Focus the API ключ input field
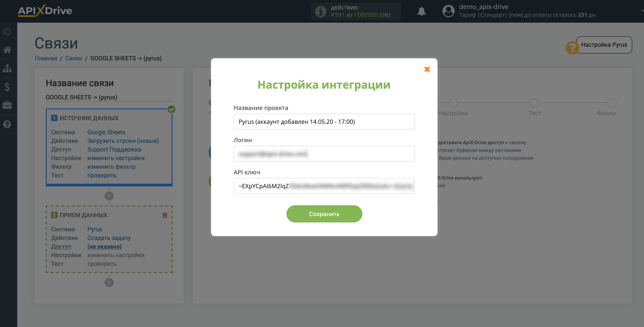The height and width of the screenshot is (327, 644). click(324, 186)
